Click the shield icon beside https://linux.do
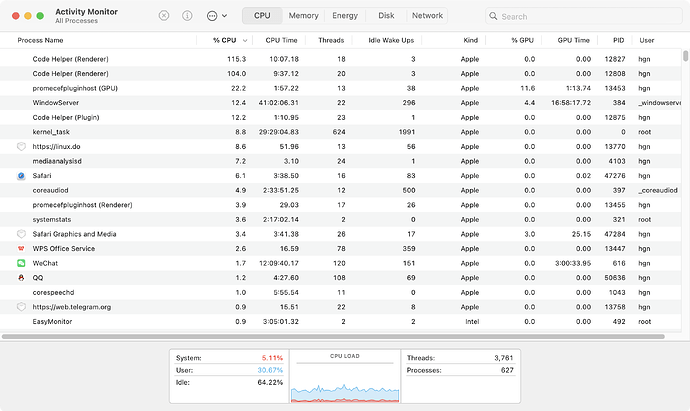This screenshot has width=690, height=411. pos(21,147)
